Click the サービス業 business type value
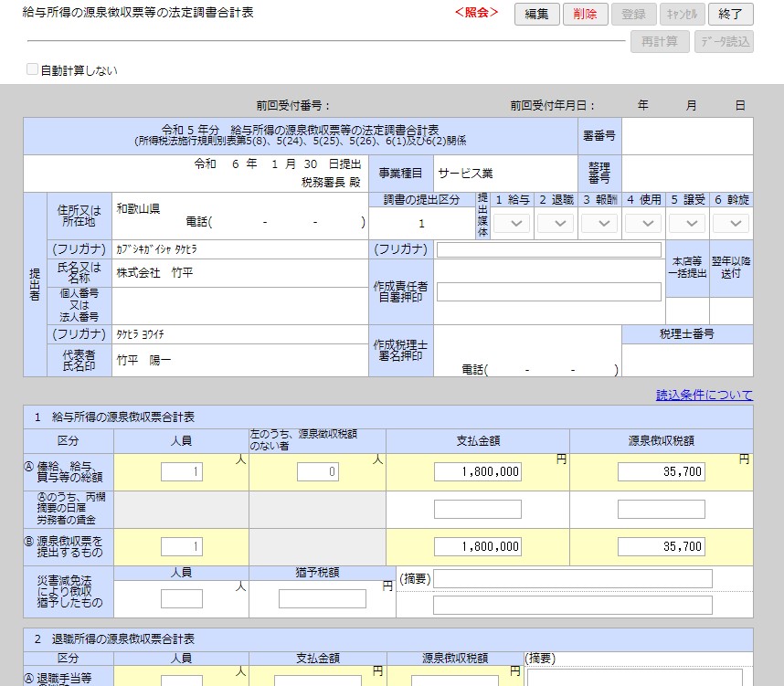The height and width of the screenshot is (686, 784). pyautogui.click(x=465, y=174)
